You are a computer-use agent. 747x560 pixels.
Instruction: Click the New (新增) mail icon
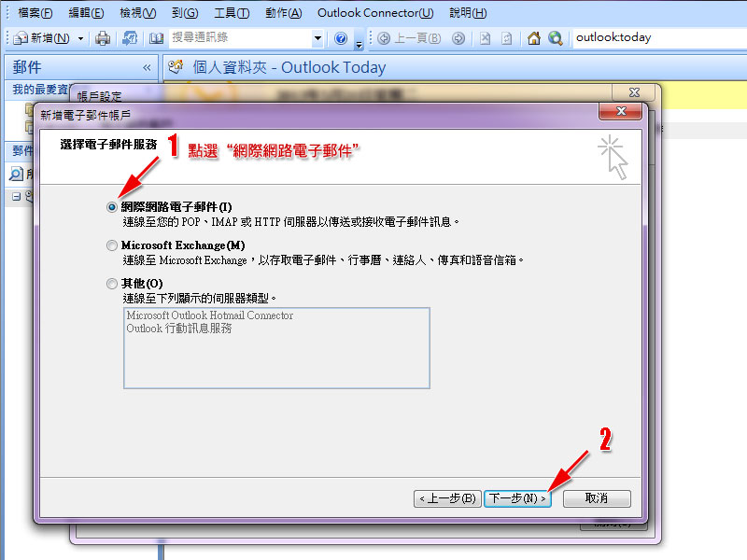(x=21, y=38)
